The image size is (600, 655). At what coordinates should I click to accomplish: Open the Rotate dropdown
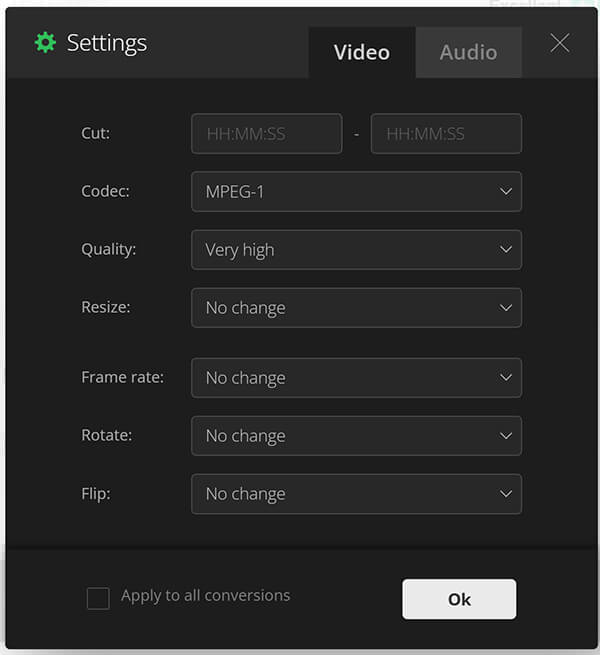[356, 435]
